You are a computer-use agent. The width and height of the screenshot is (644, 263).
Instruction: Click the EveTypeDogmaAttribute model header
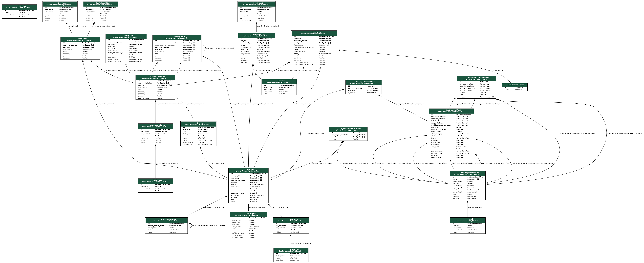348,129
